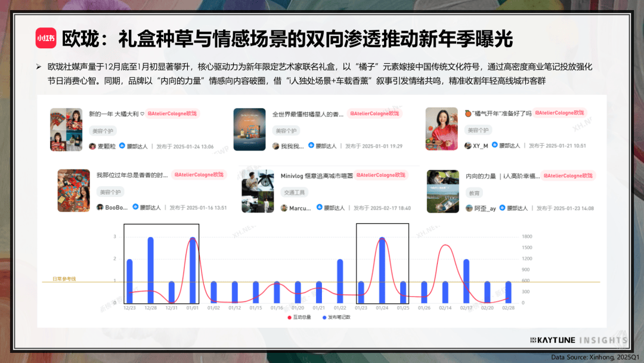This screenshot has width=644, height=363.
Task: Click the 01/01 blue bar
Action: click(x=193, y=270)
